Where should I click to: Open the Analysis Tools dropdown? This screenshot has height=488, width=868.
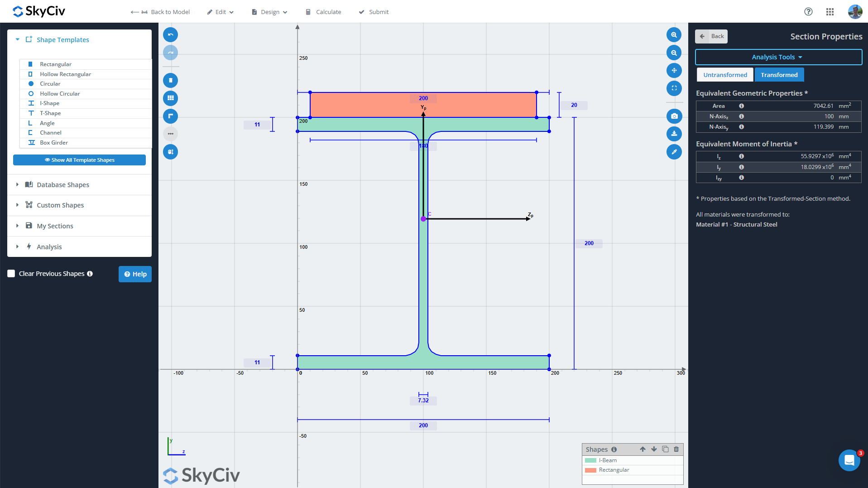778,57
